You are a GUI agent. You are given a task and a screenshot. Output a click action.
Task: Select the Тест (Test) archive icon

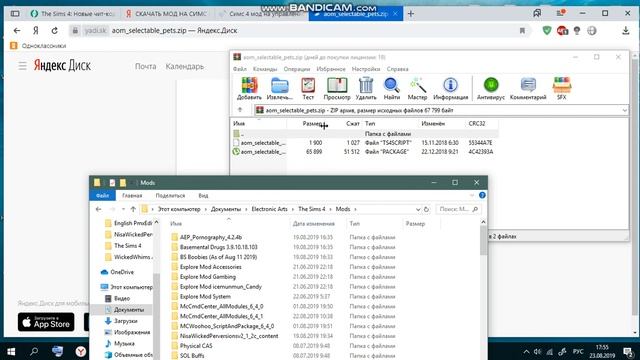308,85
